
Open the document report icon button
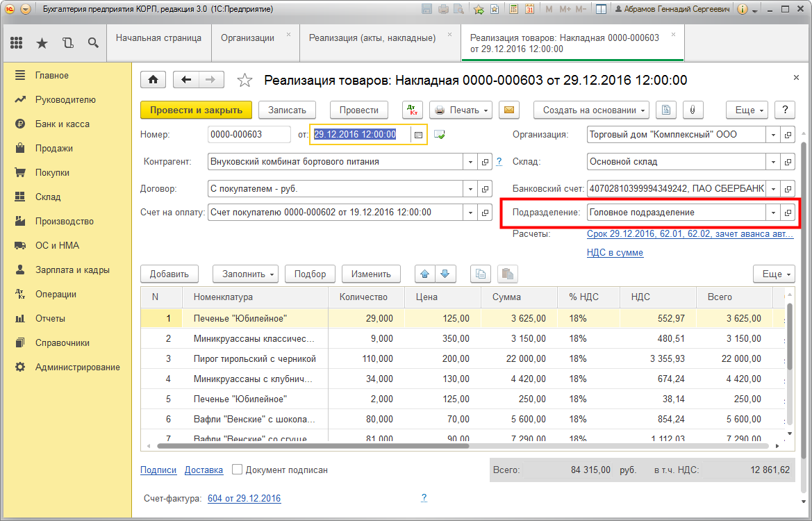(666, 110)
